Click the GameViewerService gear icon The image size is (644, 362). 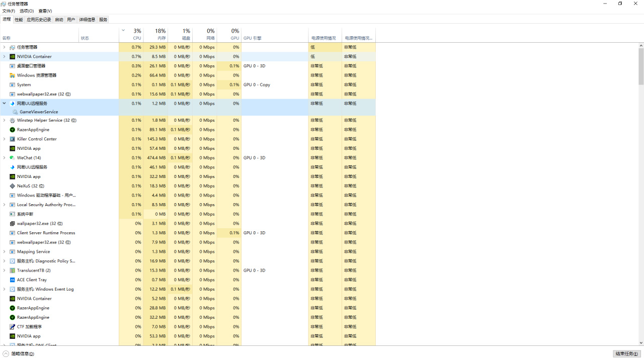coord(15,112)
